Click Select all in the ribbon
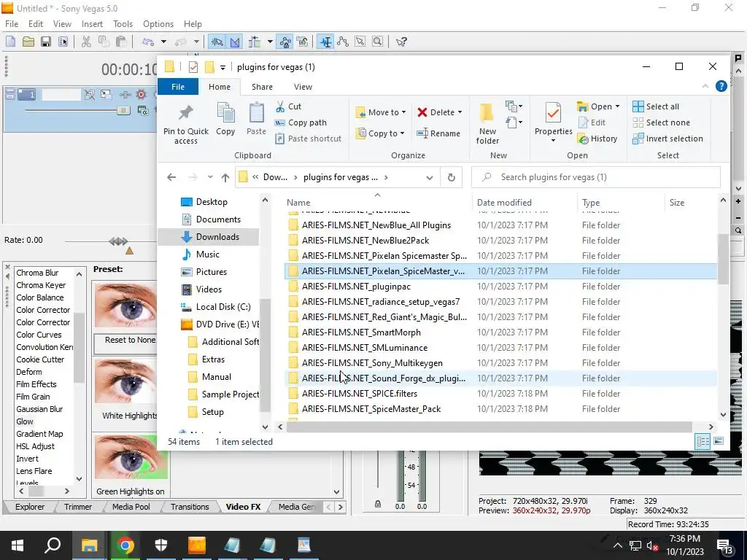 pos(656,106)
